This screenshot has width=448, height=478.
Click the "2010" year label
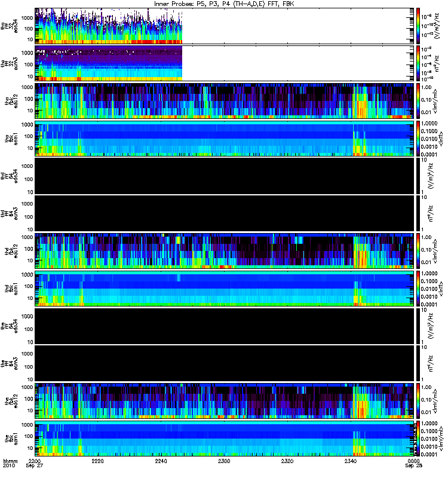tap(8, 466)
